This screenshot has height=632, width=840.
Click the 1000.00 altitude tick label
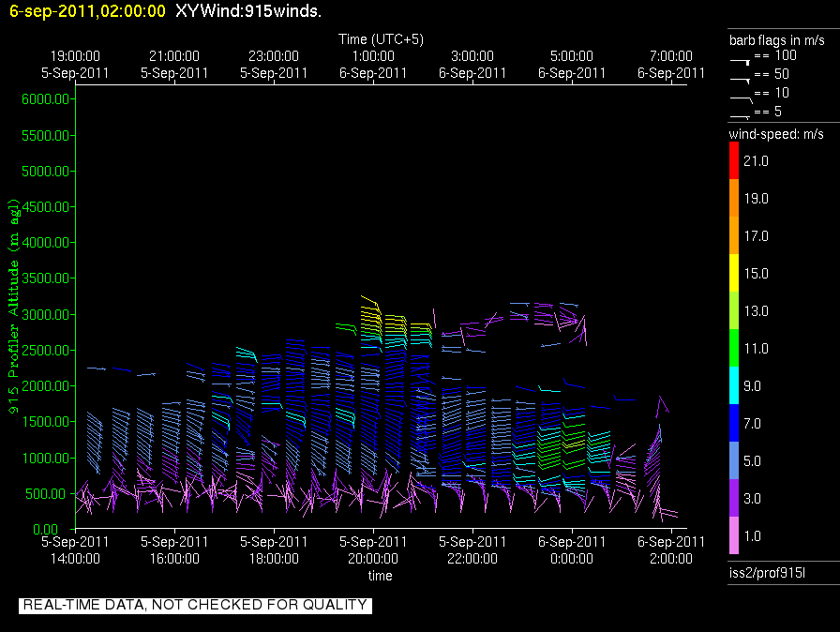[x=46, y=458]
